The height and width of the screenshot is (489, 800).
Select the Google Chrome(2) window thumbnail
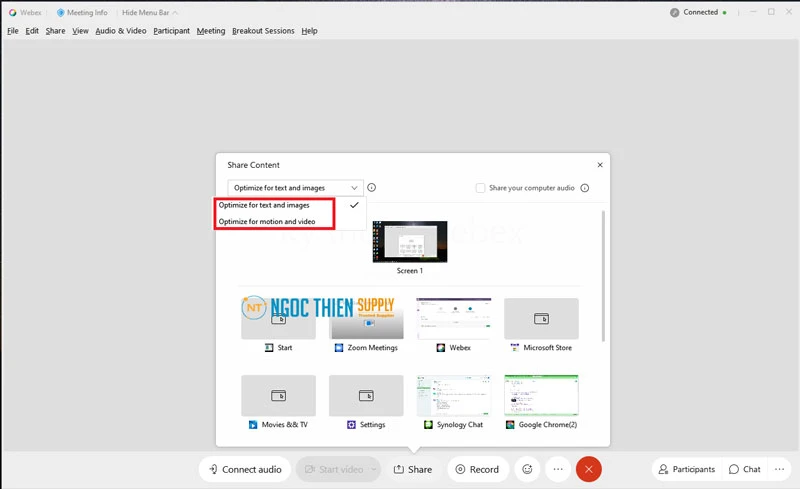tap(541, 396)
